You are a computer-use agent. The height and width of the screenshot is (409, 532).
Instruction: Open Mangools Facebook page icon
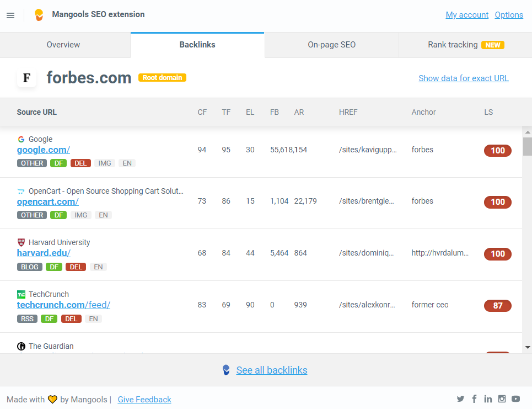point(474,399)
